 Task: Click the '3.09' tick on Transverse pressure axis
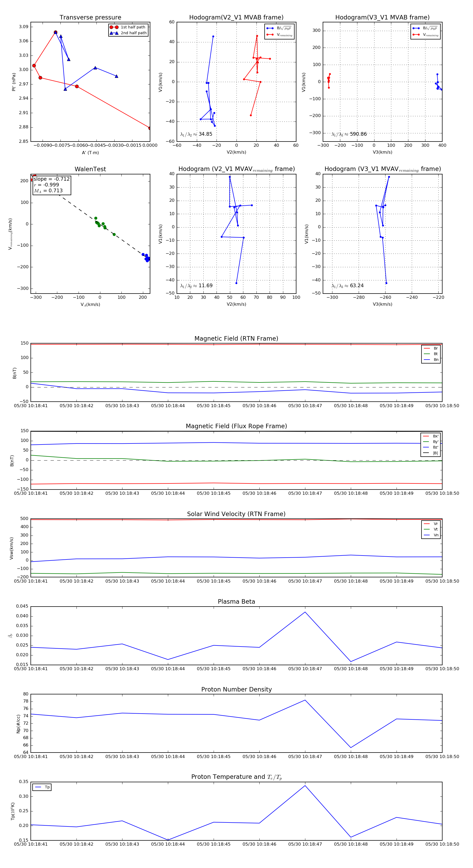tap(24, 27)
